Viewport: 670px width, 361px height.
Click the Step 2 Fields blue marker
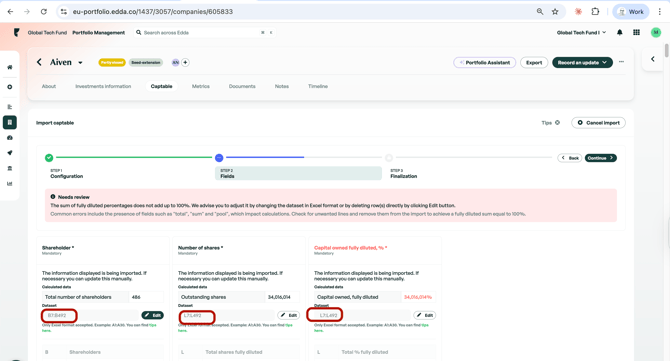tap(219, 158)
